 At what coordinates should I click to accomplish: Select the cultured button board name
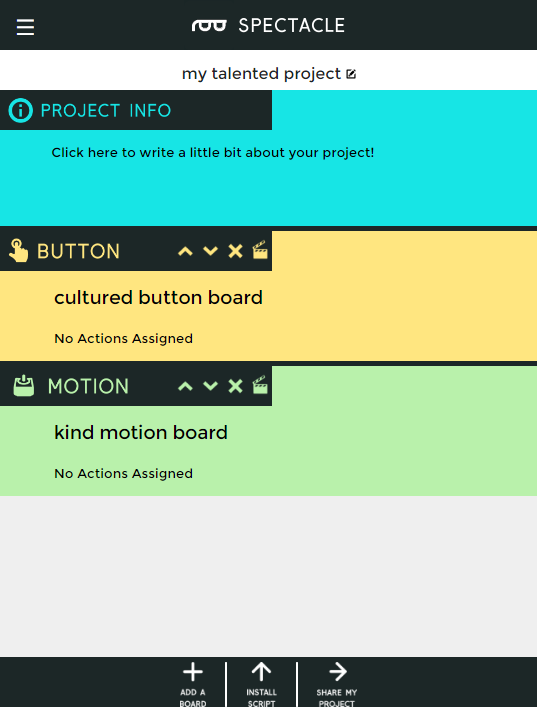[x=158, y=298]
